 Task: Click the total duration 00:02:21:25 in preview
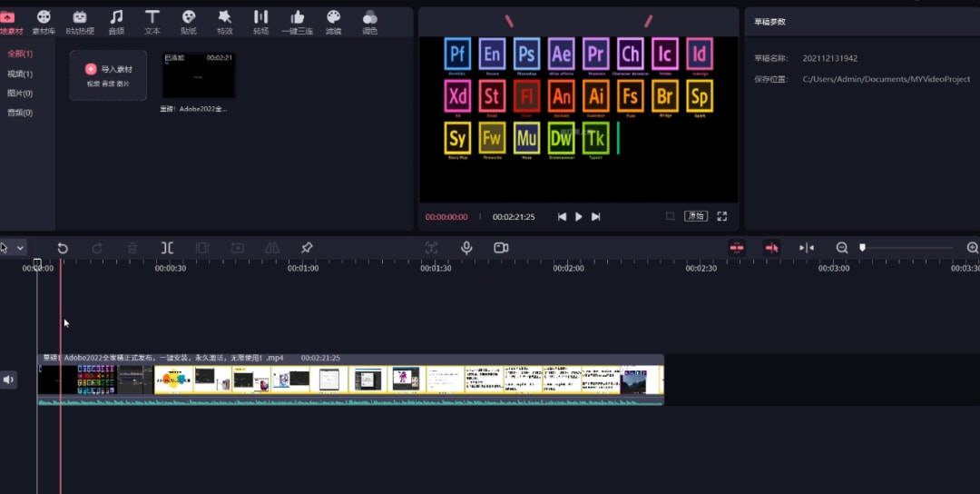click(514, 217)
